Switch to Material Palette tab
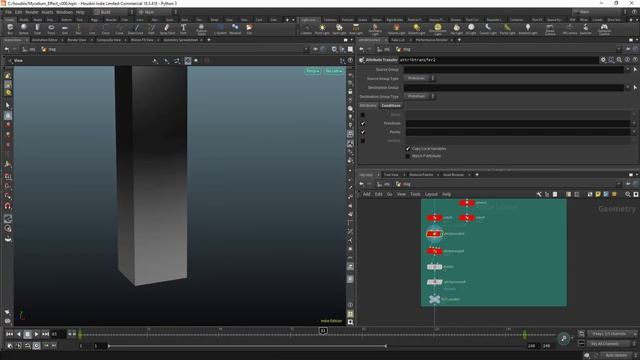The height and width of the screenshot is (360, 640). [x=421, y=175]
